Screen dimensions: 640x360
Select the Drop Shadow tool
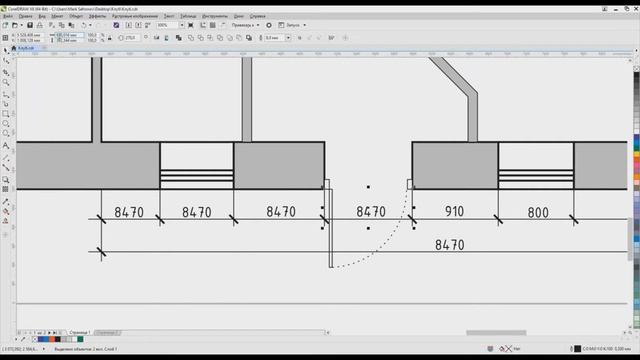click(x=6, y=180)
